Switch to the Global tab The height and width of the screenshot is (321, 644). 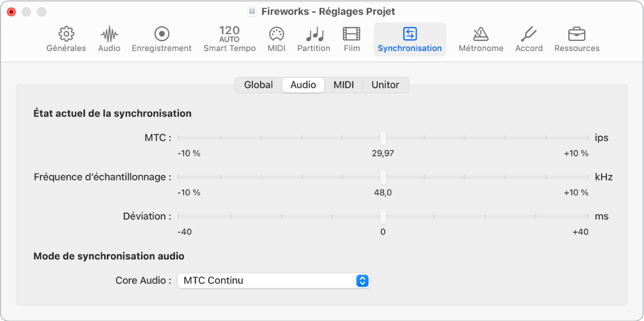click(259, 85)
